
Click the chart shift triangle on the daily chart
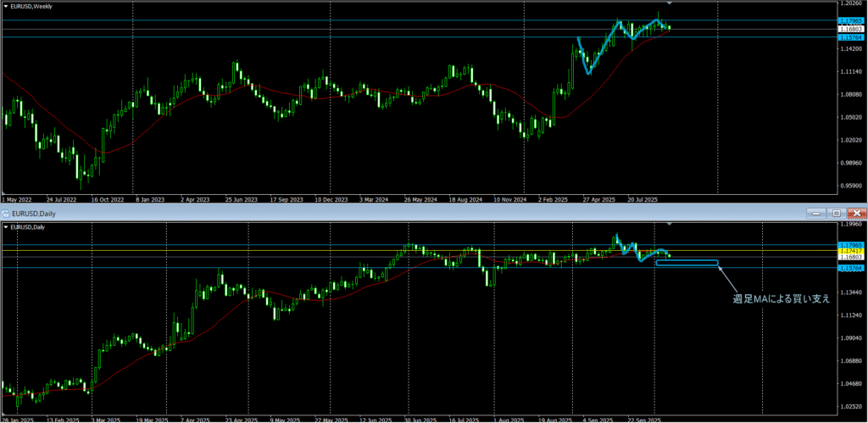pos(670,225)
